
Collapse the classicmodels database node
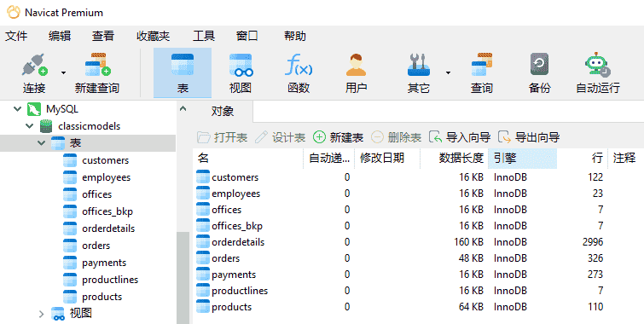point(30,126)
